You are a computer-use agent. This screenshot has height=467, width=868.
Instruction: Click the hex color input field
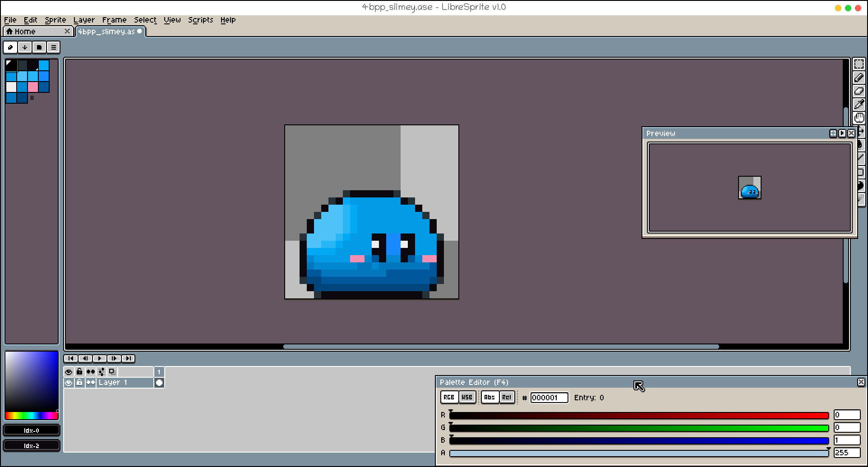[549, 398]
